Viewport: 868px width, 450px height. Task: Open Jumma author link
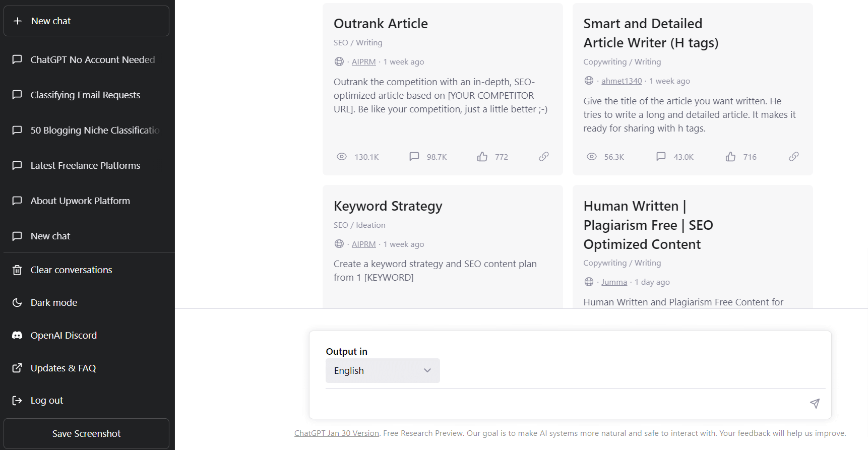pos(614,282)
